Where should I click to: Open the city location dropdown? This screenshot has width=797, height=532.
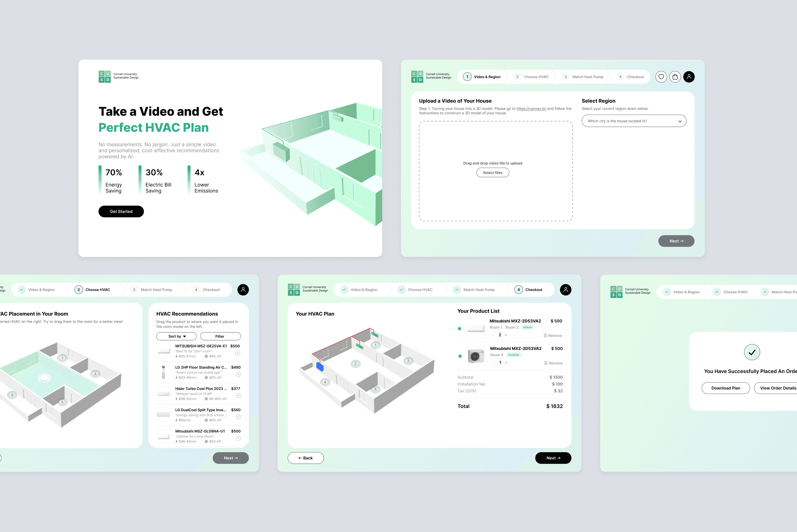tap(634, 121)
